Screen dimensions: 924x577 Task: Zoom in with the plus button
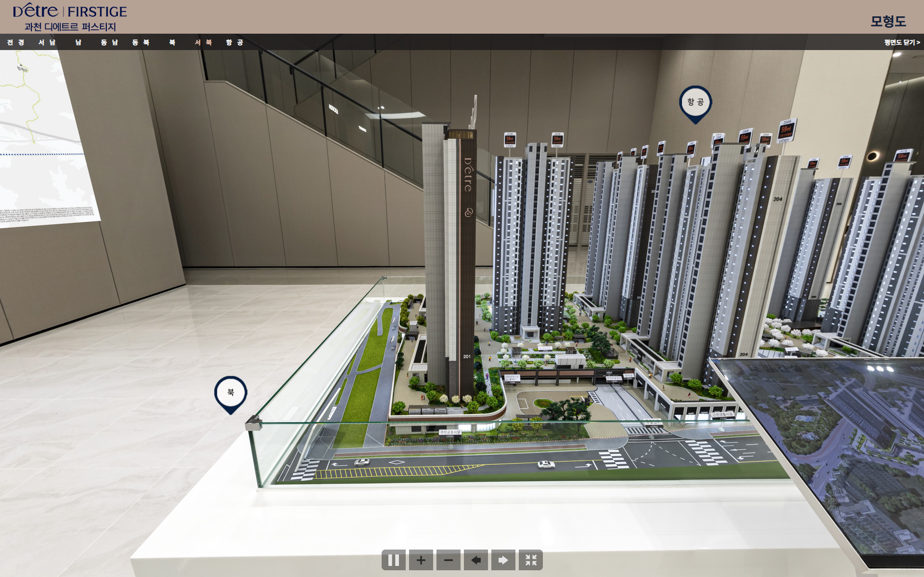(421, 560)
